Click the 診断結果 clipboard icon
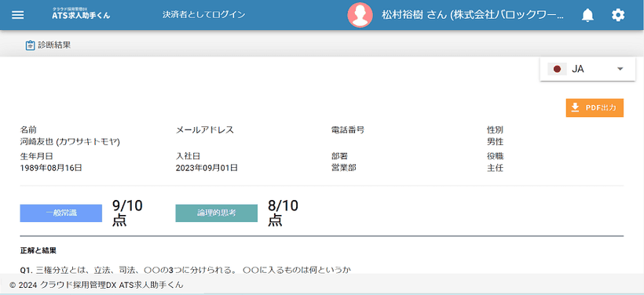 click(x=30, y=46)
